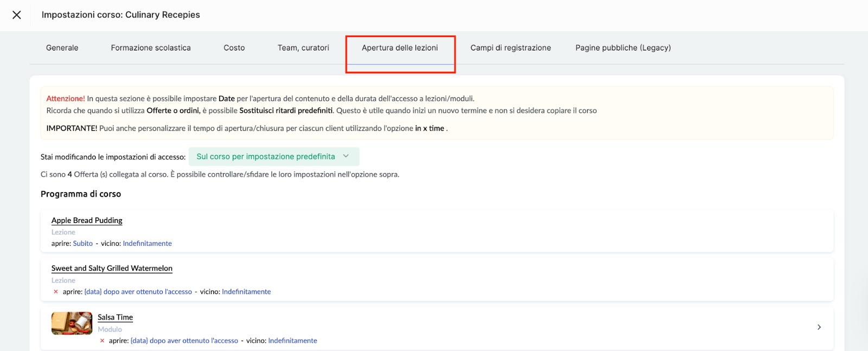Open the access settings dropdown 'Sul corso per impostazione predefinita'

click(273, 157)
